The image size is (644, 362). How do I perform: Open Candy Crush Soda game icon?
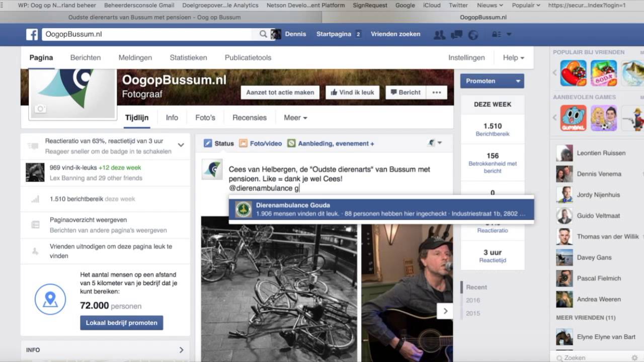[604, 73]
